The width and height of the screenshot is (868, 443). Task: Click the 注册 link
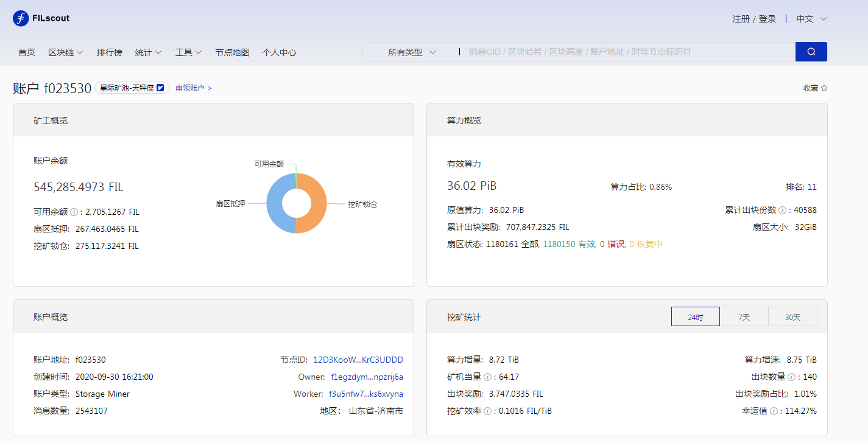[741, 19]
